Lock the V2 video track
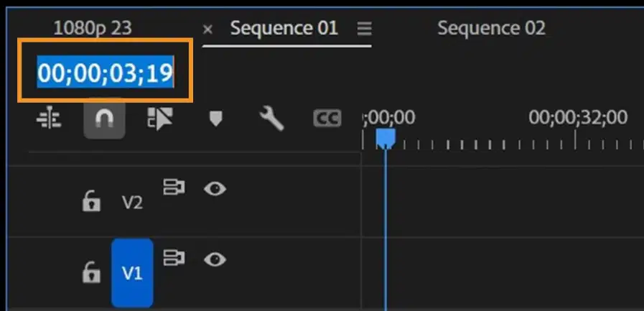644x311 pixels. click(91, 201)
